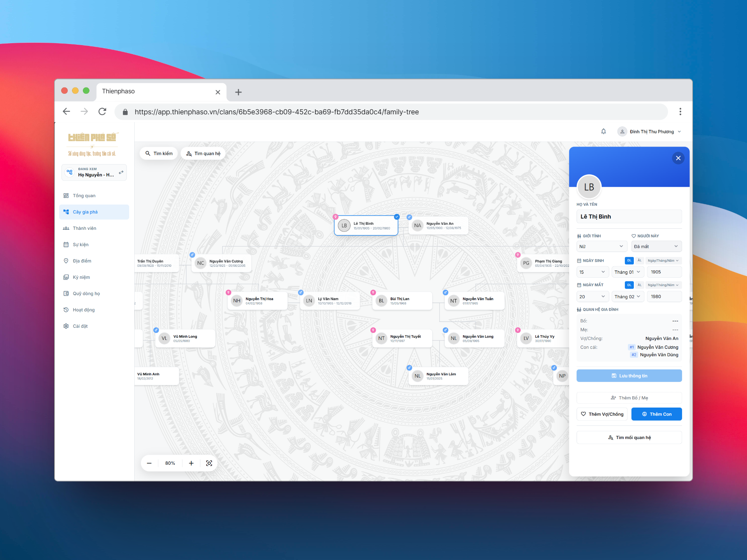Select the Lê Thị Bình tree node
The image size is (747, 560).
(366, 226)
